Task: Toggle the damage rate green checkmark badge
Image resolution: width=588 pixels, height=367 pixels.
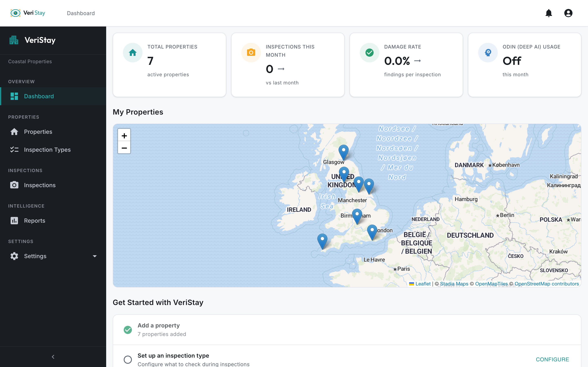Action: [x=369, y=52]
